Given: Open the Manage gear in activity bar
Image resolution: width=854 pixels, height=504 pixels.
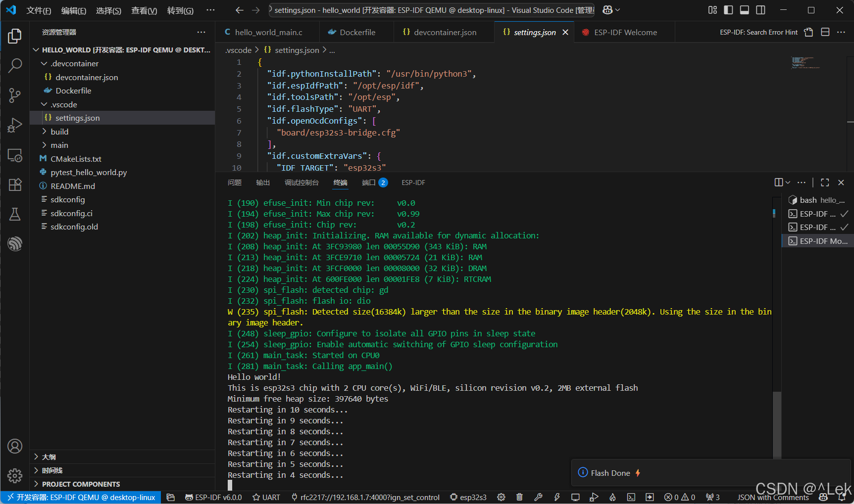Looking at the screenshot, I should pyautogui.click(x=15, y=476).
